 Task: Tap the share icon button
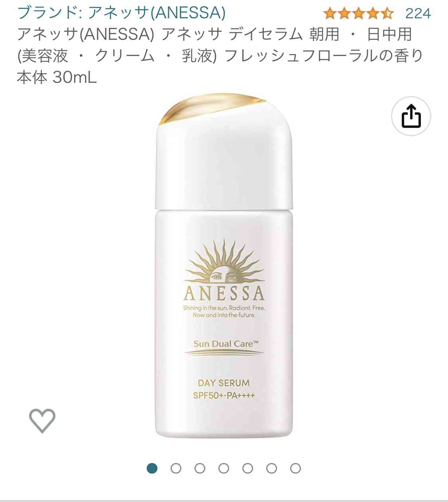click(411, 116)
